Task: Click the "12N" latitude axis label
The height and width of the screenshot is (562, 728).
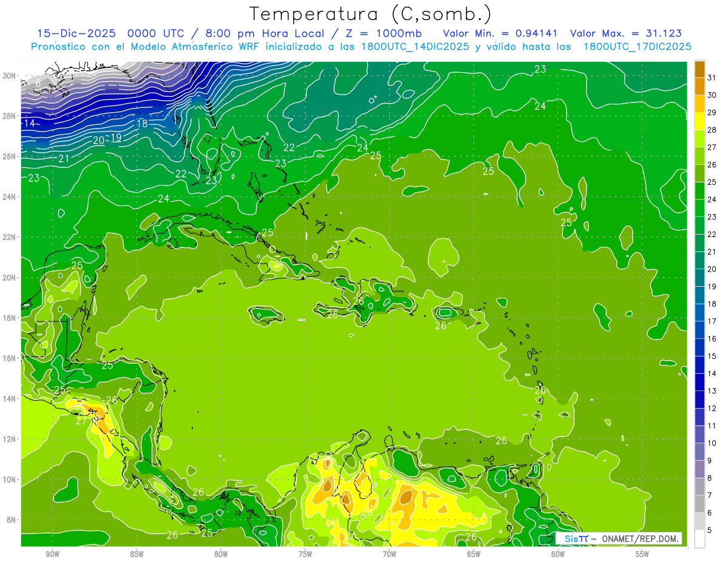Action: click(x=9, y=439)
